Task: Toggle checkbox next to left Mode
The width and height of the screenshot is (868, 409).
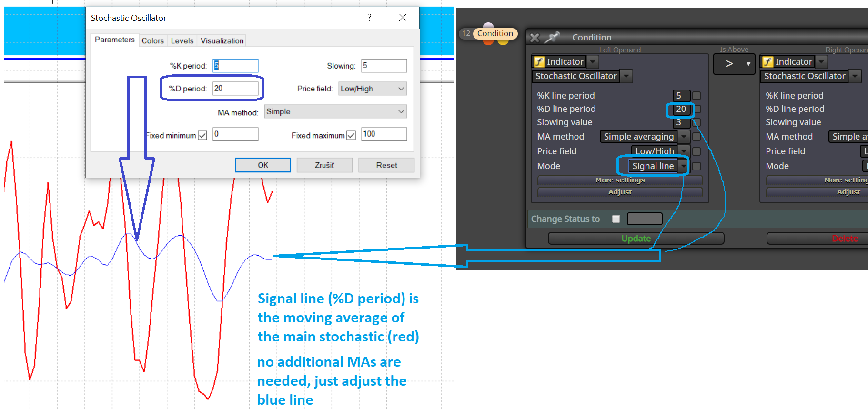Action: [696, 166]
